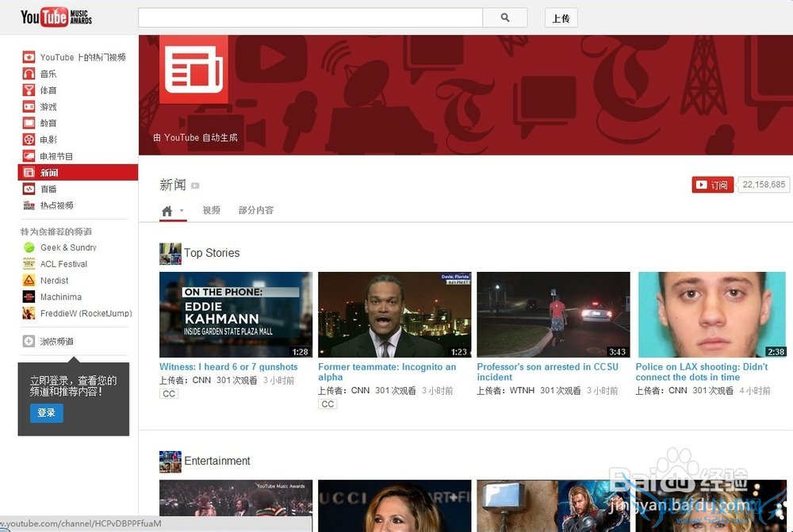Open the popular on YouTube star icon
The image size is (793, 532).
(x=29, y=57)
